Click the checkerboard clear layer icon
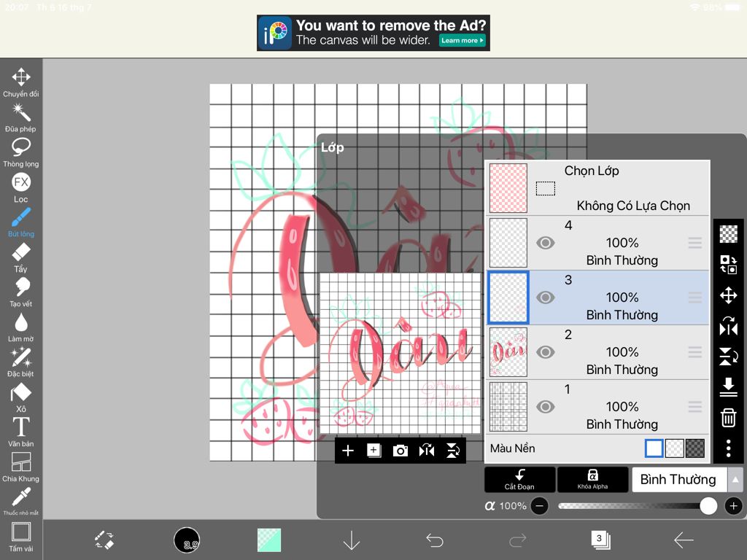The width and height of the screenshot is (747, 560). click(x=729, y=234)
